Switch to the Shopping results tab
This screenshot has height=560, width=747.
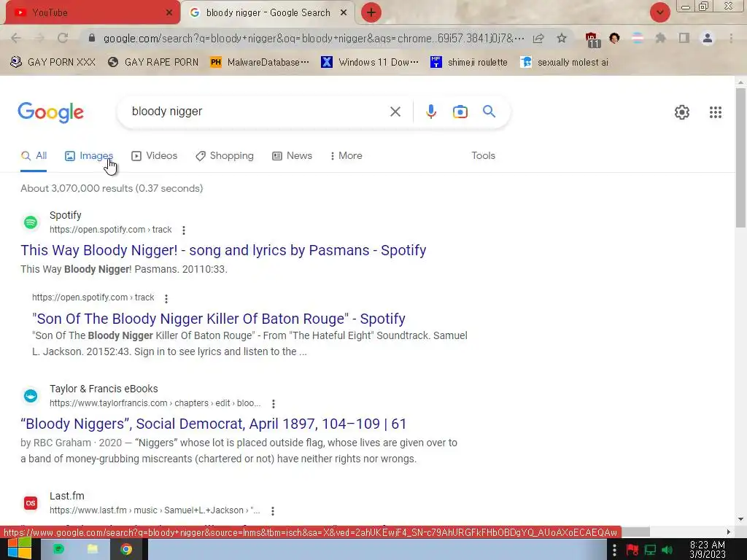pos(225,156)
